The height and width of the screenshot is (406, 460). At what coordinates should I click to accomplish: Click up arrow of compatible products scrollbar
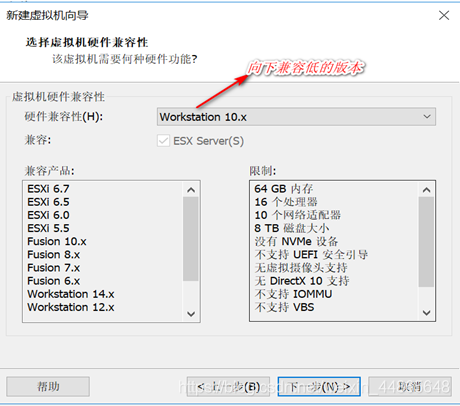191,190
